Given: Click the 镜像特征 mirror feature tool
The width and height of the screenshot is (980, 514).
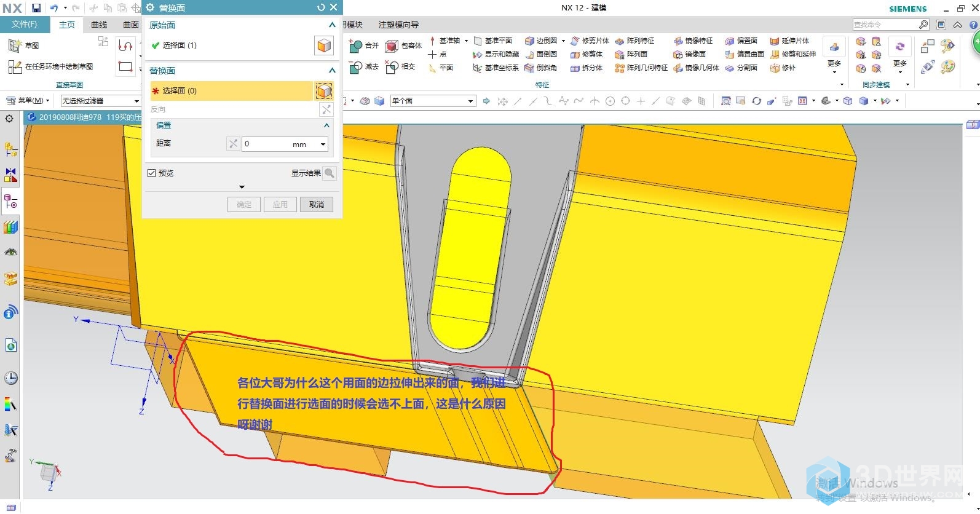Looking at the screenshot, I should [x=694, y=41].
